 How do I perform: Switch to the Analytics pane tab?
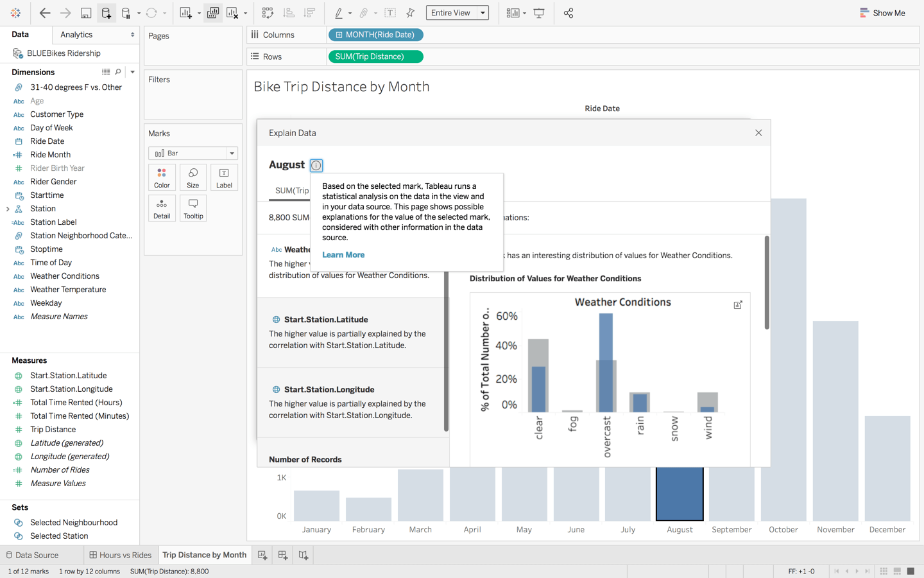[76, 35]
